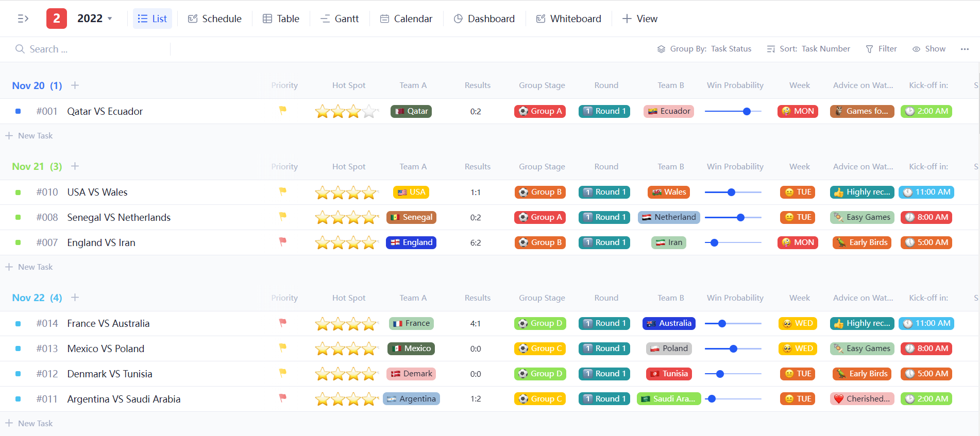Image resolution: width=980 pixels, height=436 pixels.
Task: Open the three-dot more options menu
Action: pos(965,49)
